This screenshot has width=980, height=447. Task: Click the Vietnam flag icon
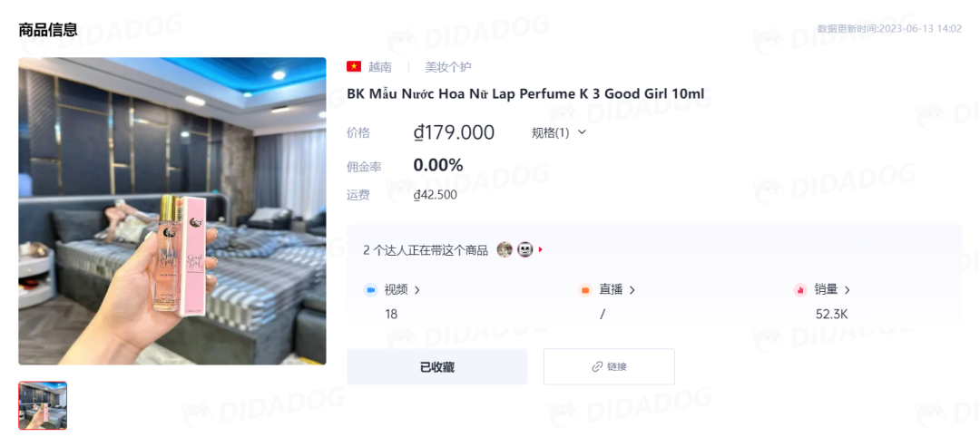(x=354, y=67)
